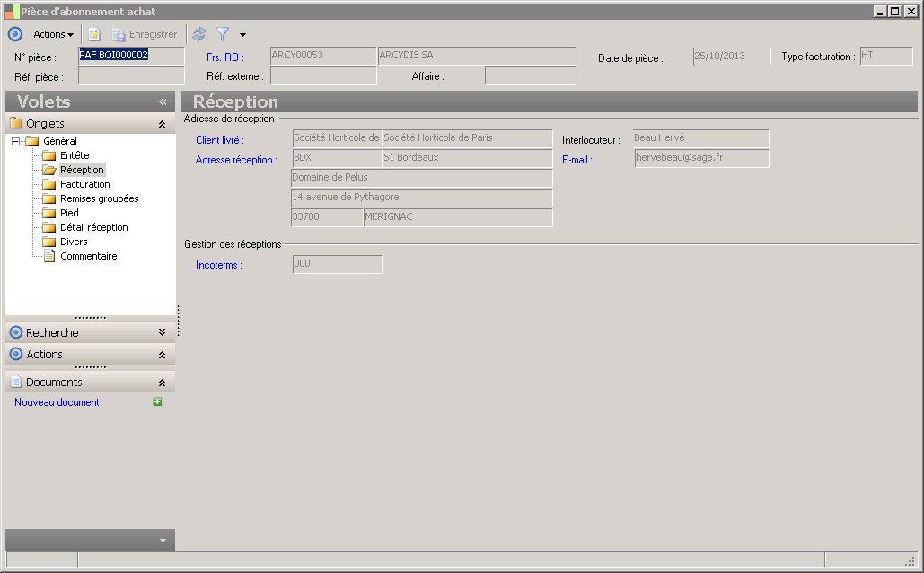The image size is (924, 573).
Task: Click the Type facturation HT field
Action: (x=886, y=56)
